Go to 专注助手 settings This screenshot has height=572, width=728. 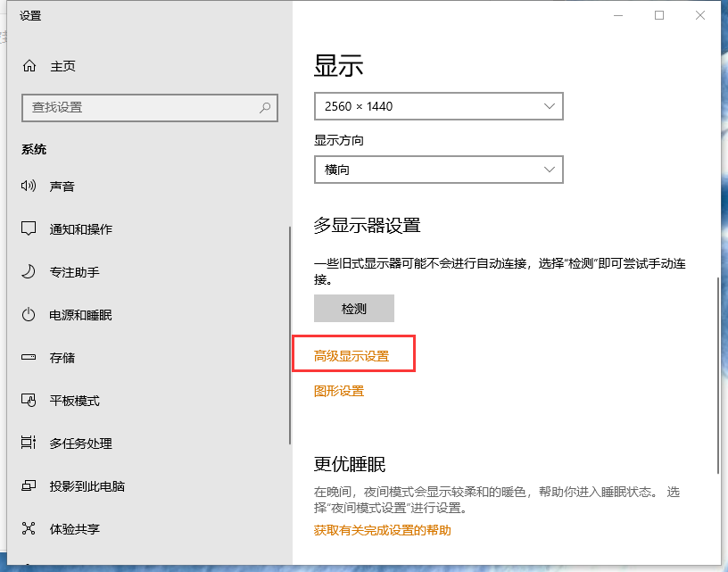[74, 272]
